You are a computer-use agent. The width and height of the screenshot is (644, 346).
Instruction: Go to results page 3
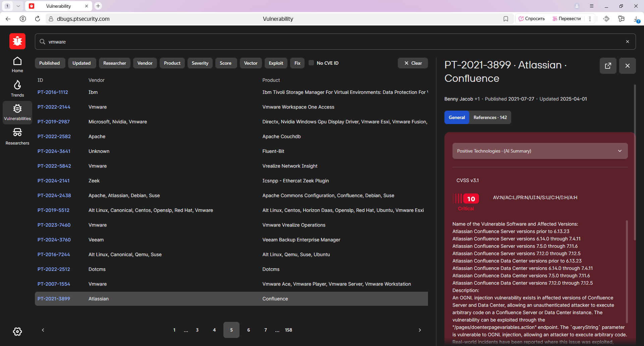[x=197, y=330]
